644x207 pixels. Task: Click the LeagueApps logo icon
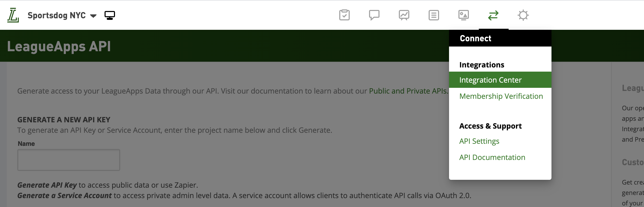(x=13, y=15)
